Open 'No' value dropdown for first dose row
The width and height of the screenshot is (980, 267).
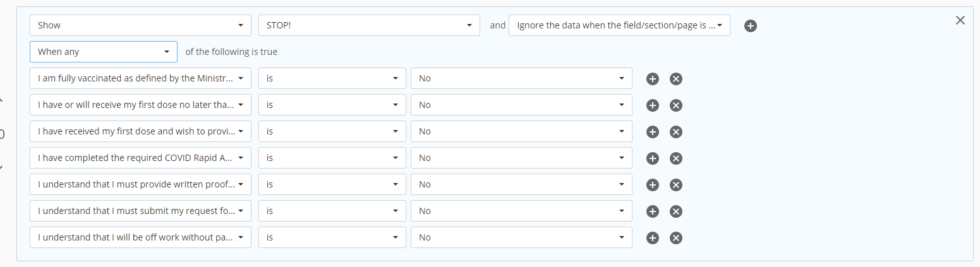[x=521, y=105]
